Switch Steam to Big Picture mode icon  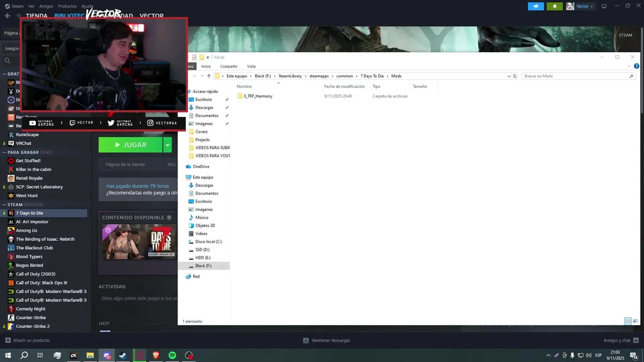click(x=604, y=6)
